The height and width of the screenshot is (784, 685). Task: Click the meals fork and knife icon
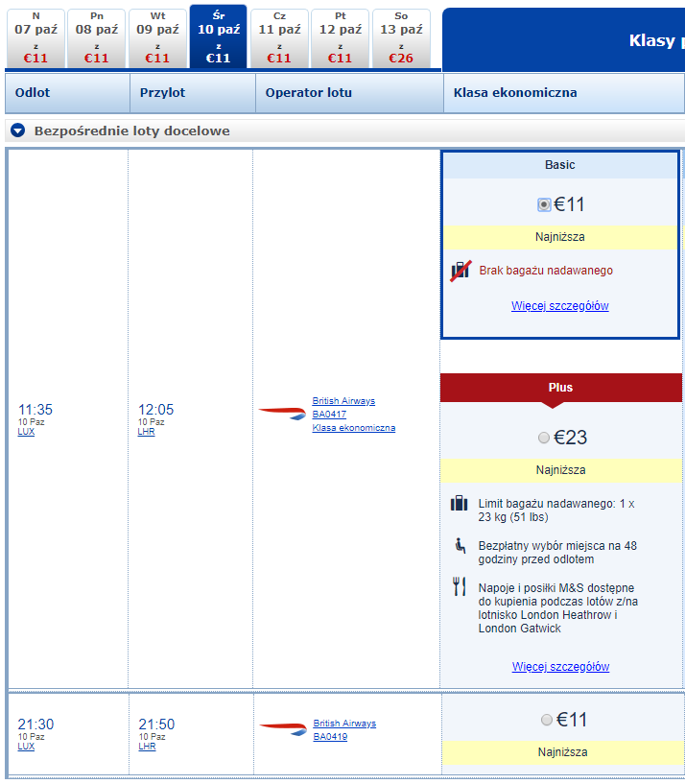[459, 586]
